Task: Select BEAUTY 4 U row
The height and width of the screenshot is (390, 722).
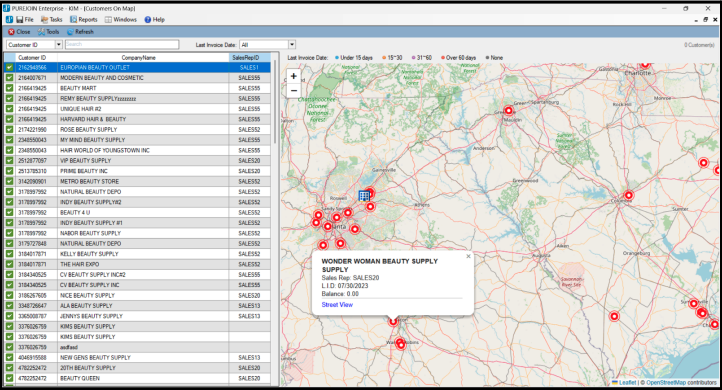Action: point(138,212)
